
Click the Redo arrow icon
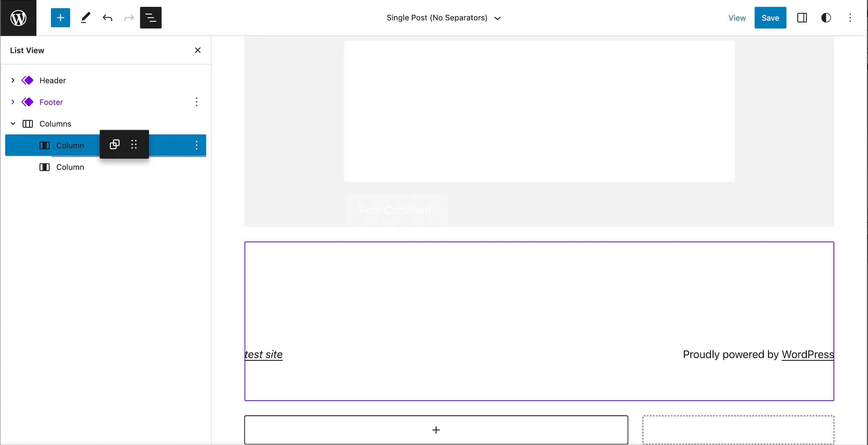(128, 18)
